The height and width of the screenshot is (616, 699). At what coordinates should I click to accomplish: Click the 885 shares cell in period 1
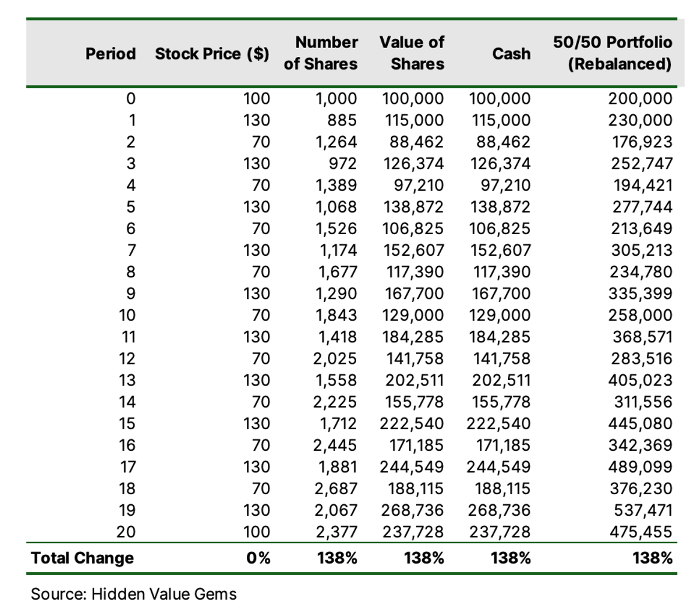click(342, 120)
